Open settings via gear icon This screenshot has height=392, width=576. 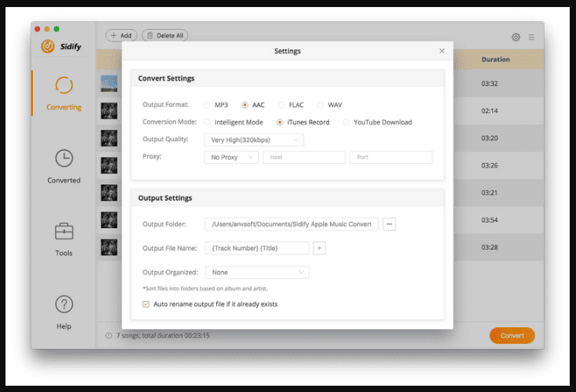click(516, 37)
